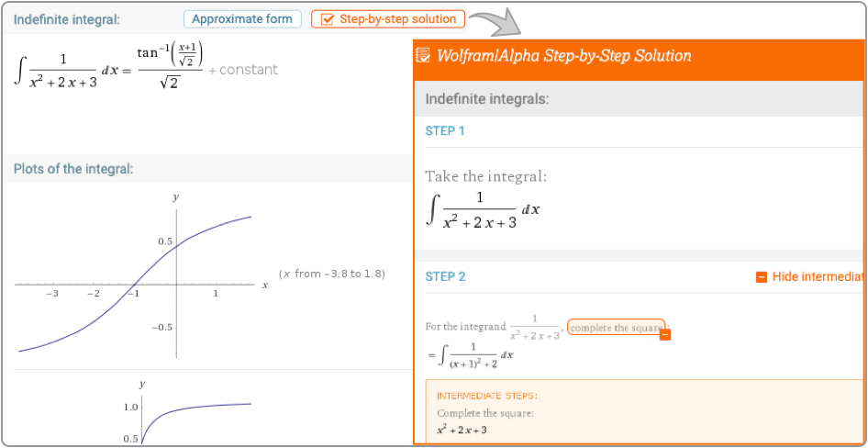The height and width of the screenshot is (448, 868).
Task: Click the Indefinite integrals section header
Action: click(x=486, y=98)
